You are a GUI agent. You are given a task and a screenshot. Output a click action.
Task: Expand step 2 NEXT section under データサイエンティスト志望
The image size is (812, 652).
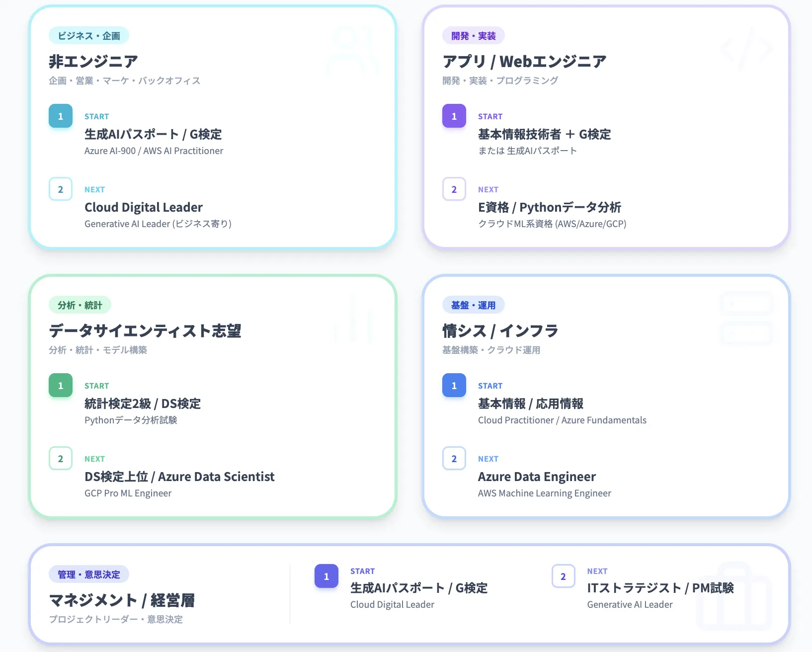tap(60, 458)
